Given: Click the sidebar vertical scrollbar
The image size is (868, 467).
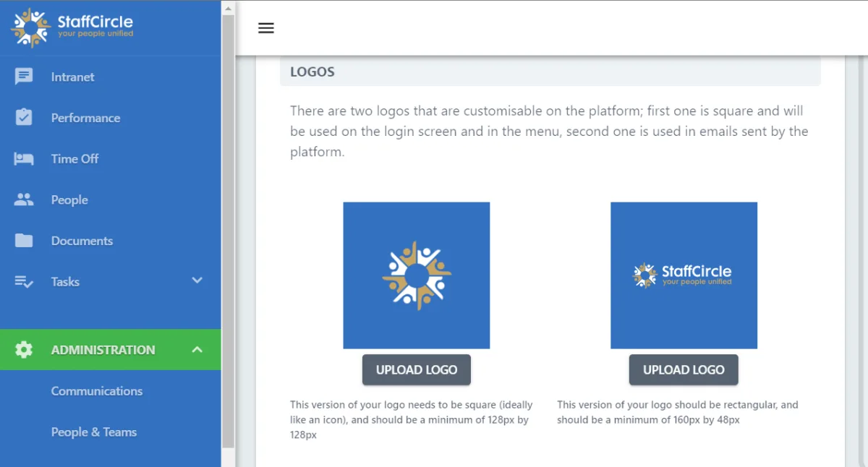Looking at the screenshot, I should click(x=229, y=231).
